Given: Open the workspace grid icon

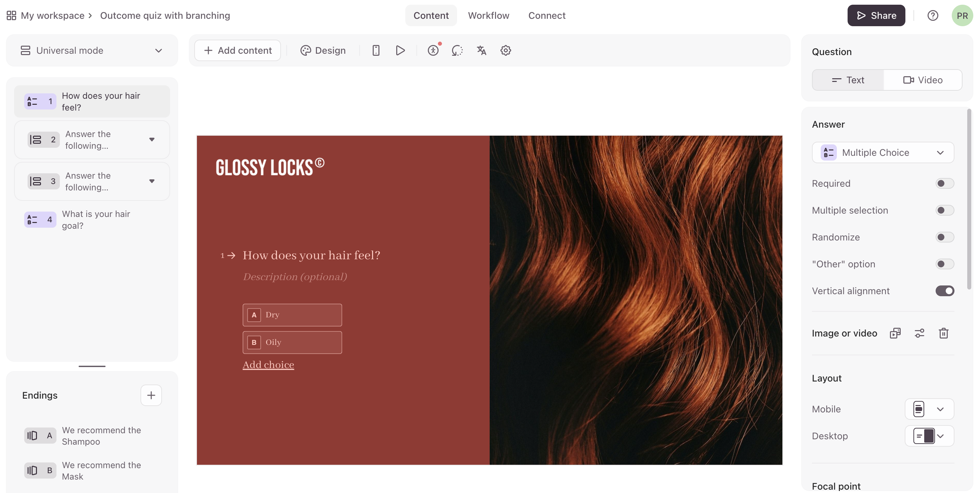Looking at the screenshot, I should (x=11, y=15).
